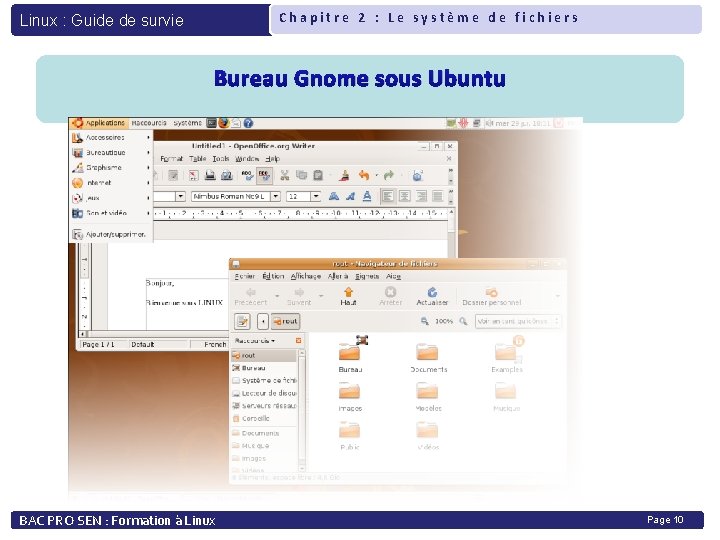The height and width of the screenshot is (540, 720).
Task: Open the mail envelope launcher in top panel
Action: point(236,123)
